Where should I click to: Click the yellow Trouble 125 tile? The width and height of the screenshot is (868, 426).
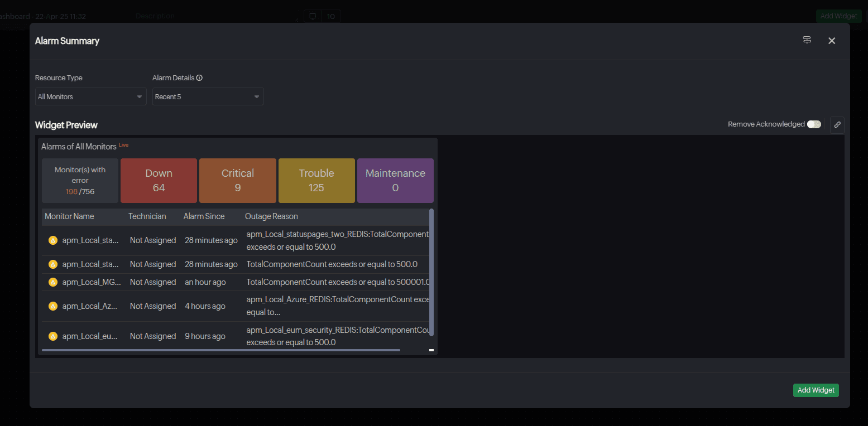(316, 181)
